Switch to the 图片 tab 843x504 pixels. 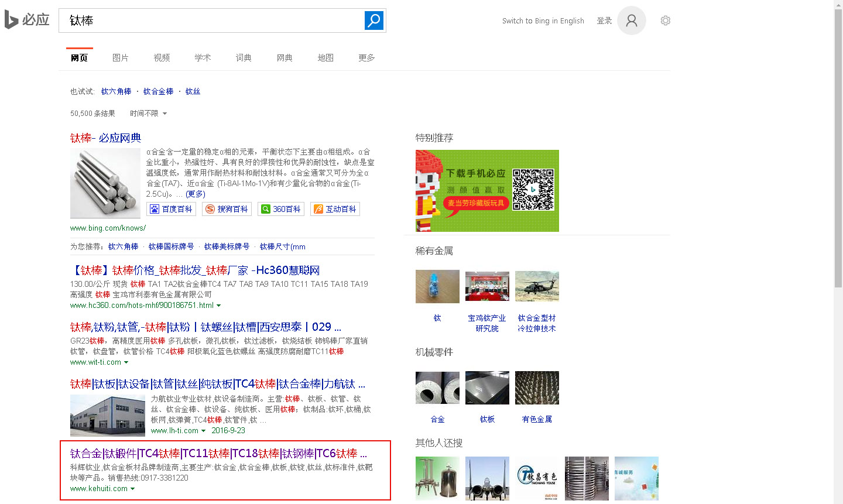click(x=121, y=57)
